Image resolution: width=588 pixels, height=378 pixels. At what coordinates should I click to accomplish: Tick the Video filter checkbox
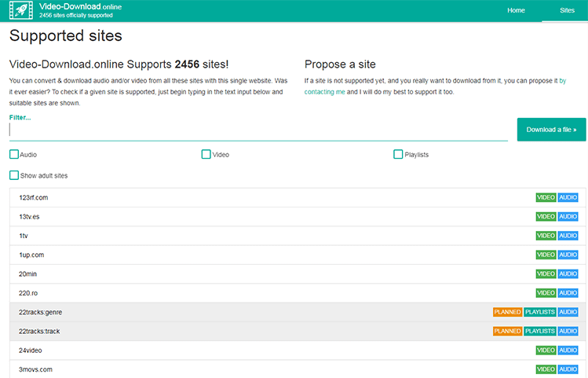point(206,154)
